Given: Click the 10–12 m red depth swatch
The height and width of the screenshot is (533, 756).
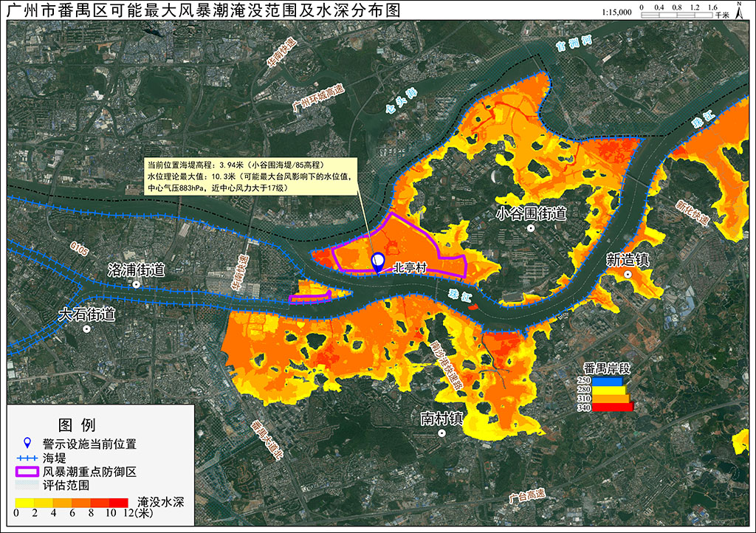Looking at the screenshot, I should [119, 503].
